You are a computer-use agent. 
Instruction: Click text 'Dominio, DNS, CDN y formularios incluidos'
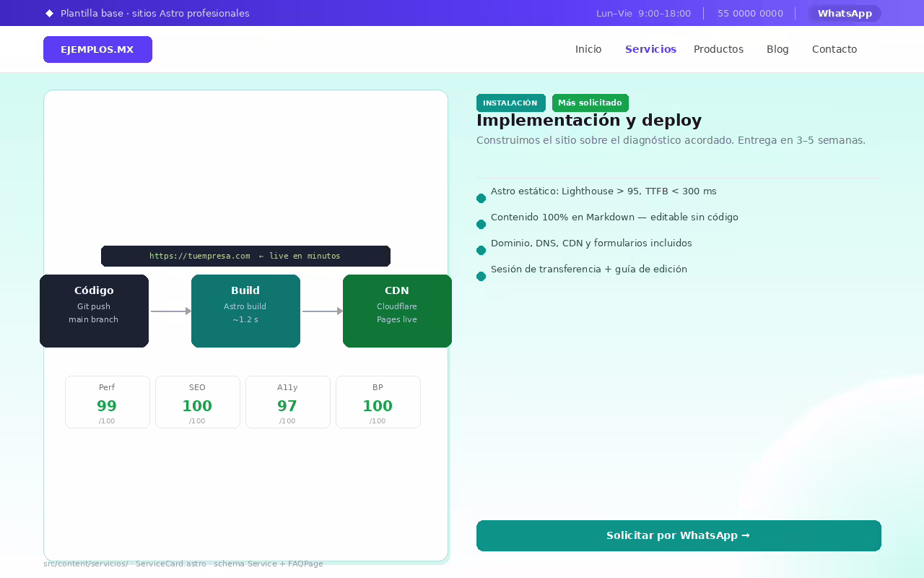pos(591,243)
